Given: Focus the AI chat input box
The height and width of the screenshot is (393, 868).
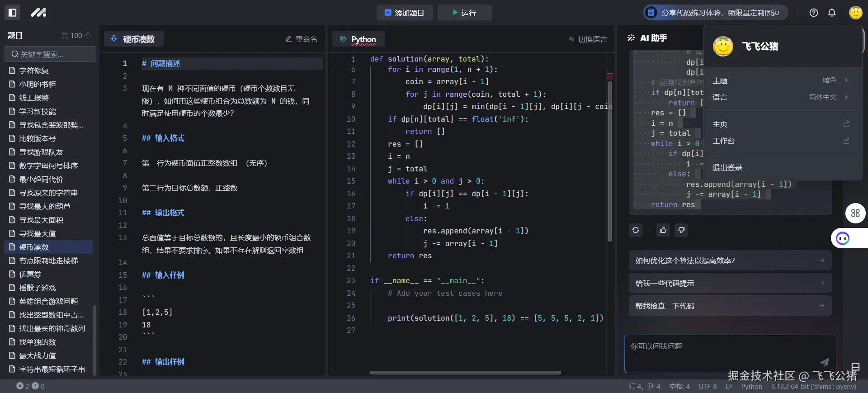Looking at the screenshot, I should (730, 354).
